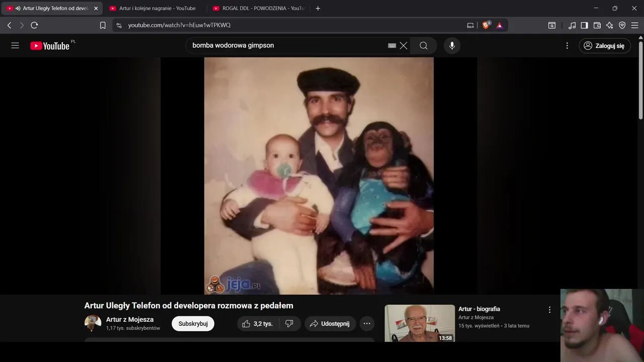The height and width of the screenshot is (362, 644).
Task: Go forward with the browser forward arrow
Action: 22,25
